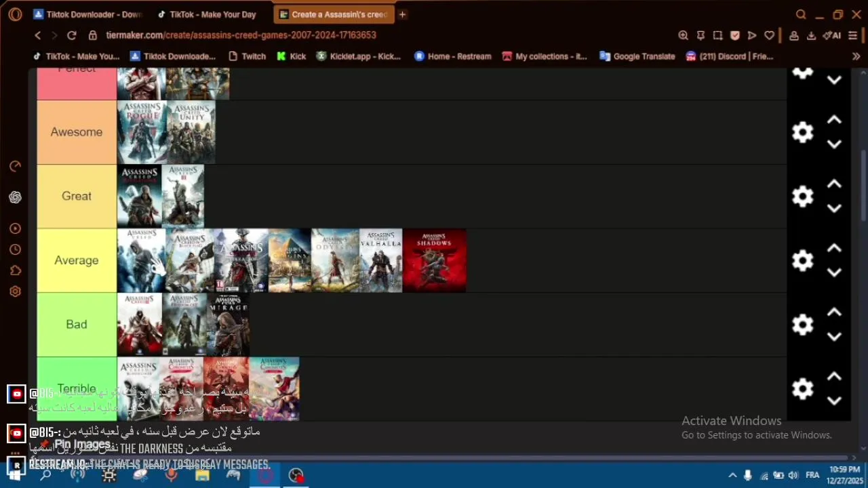Click the tiermaker.com address bar
Screen dimensions: 868x488
[241, 35]
